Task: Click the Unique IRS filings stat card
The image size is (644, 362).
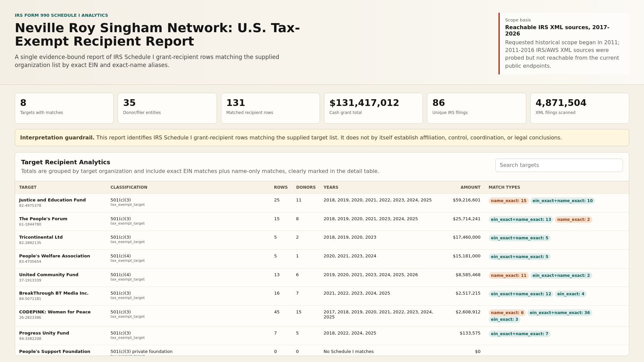Action: pyautogui.click(x=476, y=108)
